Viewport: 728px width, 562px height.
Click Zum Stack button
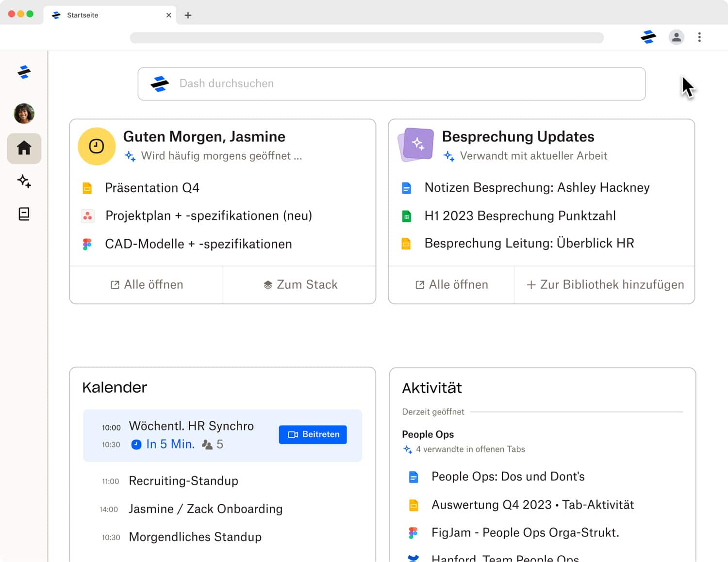point(300,285)
